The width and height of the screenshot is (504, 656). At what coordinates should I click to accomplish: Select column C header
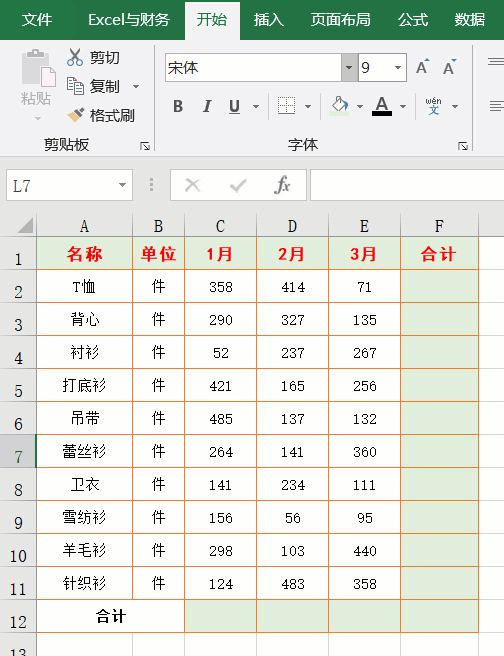coord(220,226)
